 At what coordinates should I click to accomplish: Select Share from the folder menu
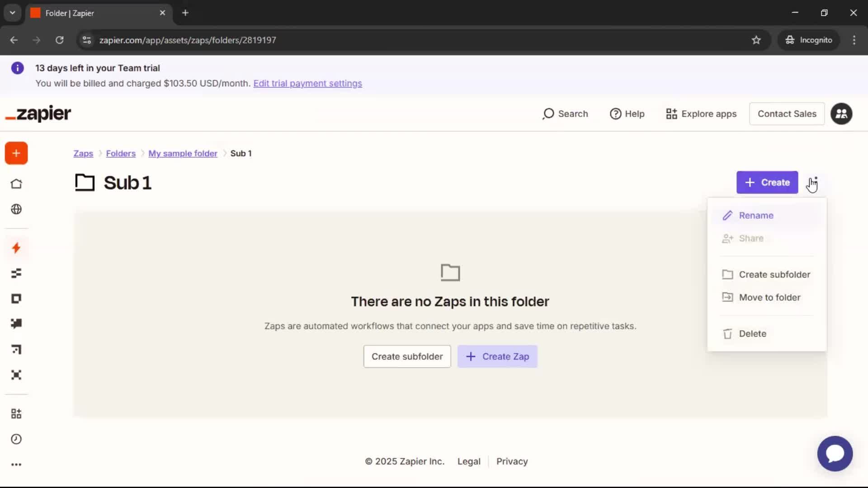767,239
